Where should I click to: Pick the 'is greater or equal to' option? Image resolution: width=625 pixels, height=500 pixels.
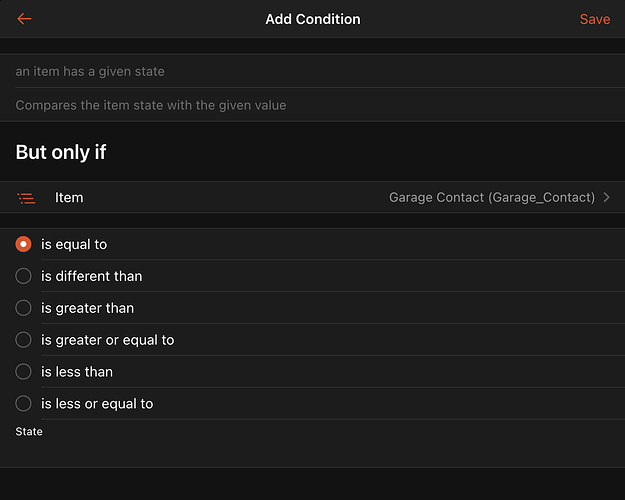tap(24, 340)
